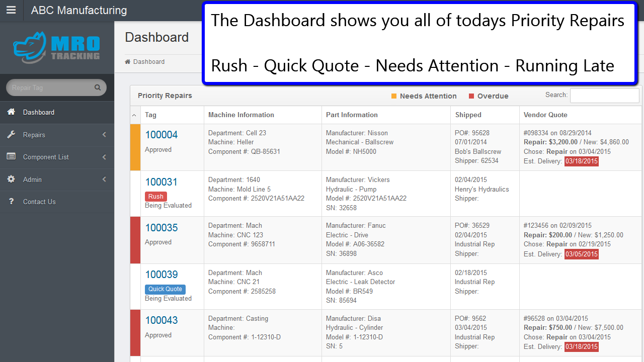Click 'Shipper: 62534' text
This screenshot has height=362, width=644.
[x=476, y=161]
